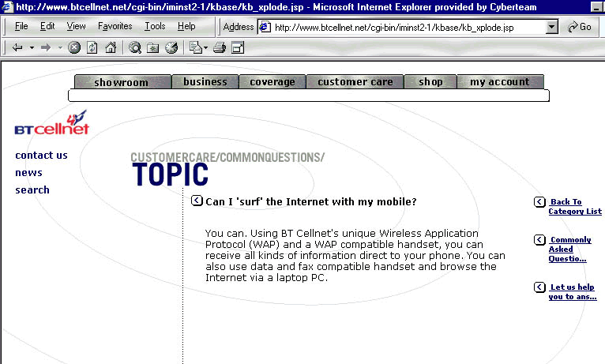Click arrow icon next to Let us help
Screen dimensions: 605x364
(539, 287)
